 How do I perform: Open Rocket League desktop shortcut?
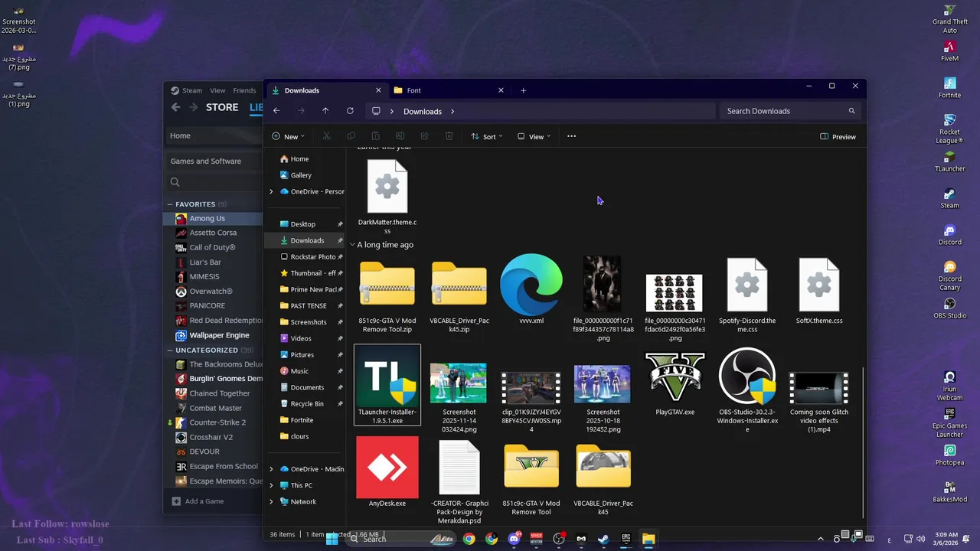[x=949, y=129]
